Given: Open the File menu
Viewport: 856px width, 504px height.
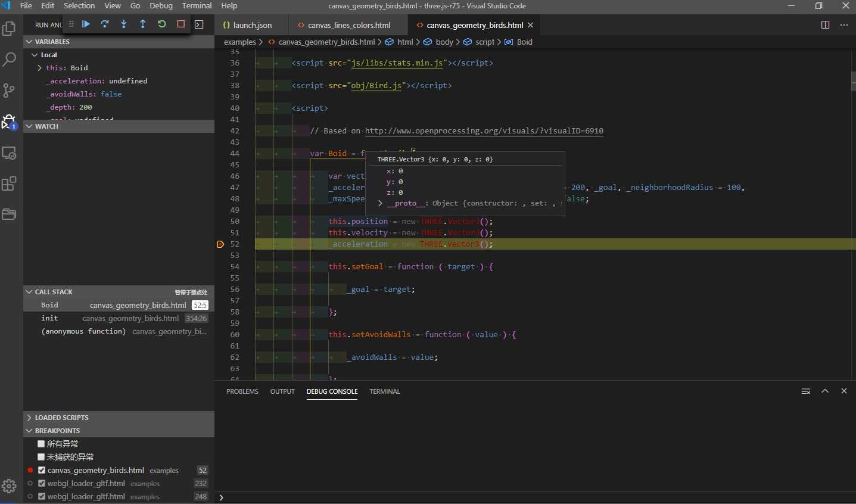Looking at the screenshot, I should coord(26,5).
